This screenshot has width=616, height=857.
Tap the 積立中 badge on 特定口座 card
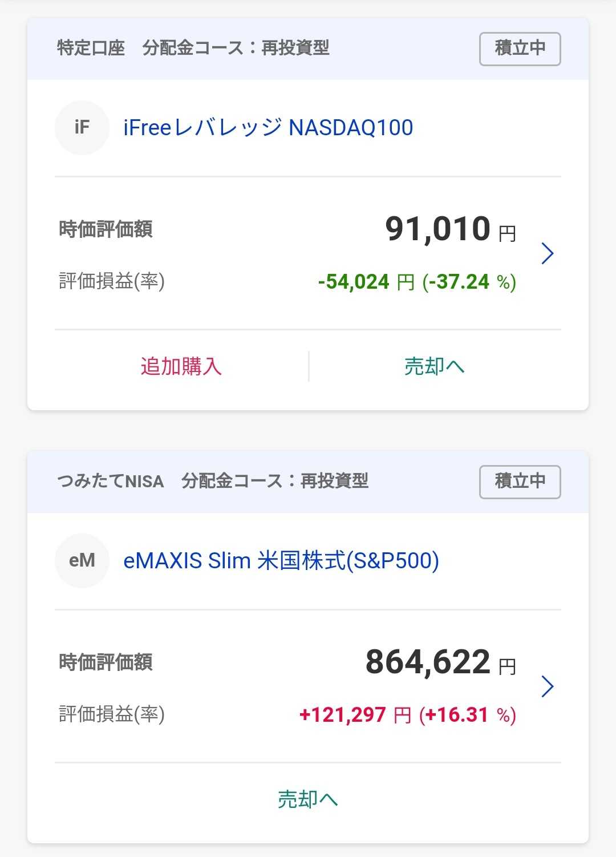click(520, 49)
